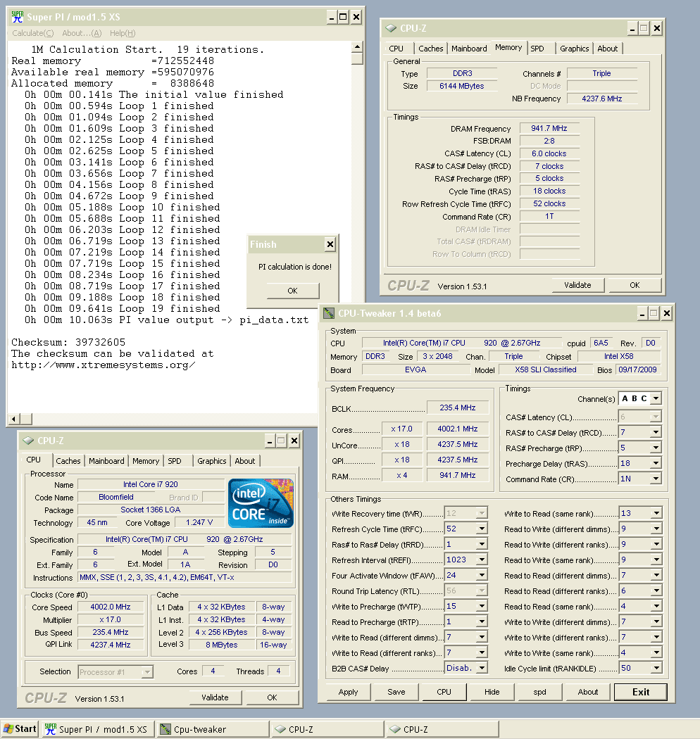This screenshot has width=700, height=739.
Task: Click the CPU-Tweaker title bar icon
Action: coord(329,313)
